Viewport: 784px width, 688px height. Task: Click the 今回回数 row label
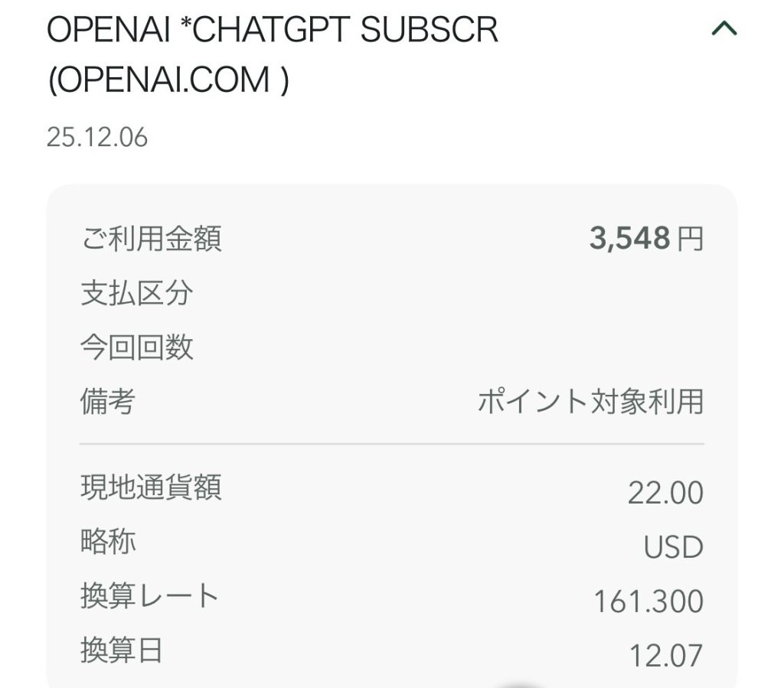[137, 347]
